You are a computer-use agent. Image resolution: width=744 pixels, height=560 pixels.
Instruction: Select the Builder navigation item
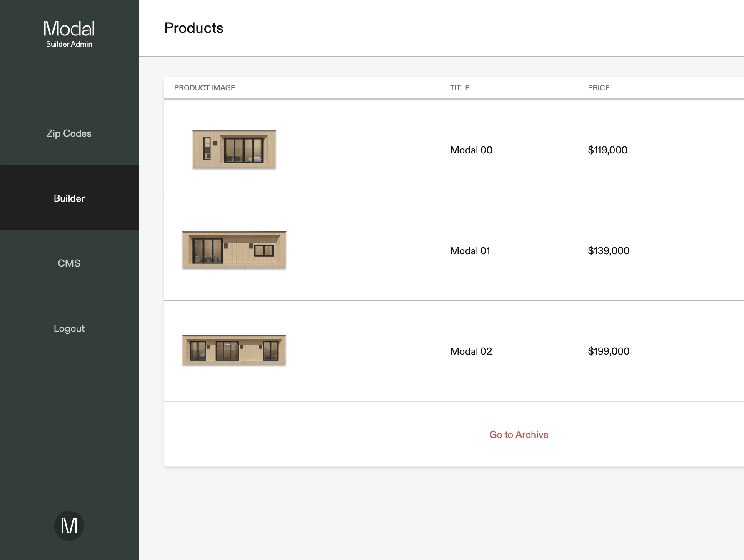coord(69,198)
